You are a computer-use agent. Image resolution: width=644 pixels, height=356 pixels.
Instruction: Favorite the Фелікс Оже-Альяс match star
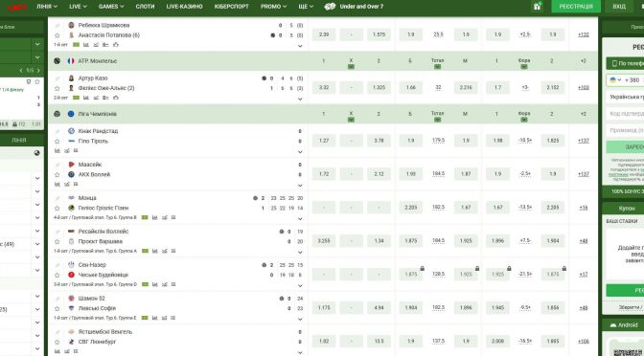pos(57,88)
